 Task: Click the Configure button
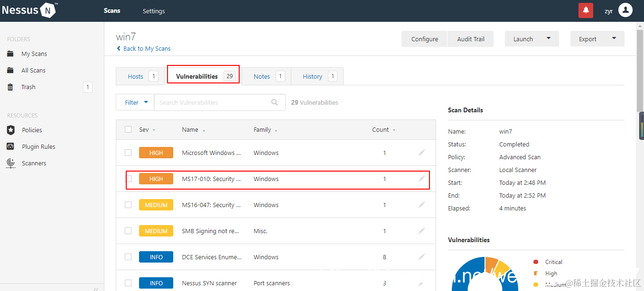(425, 39)
